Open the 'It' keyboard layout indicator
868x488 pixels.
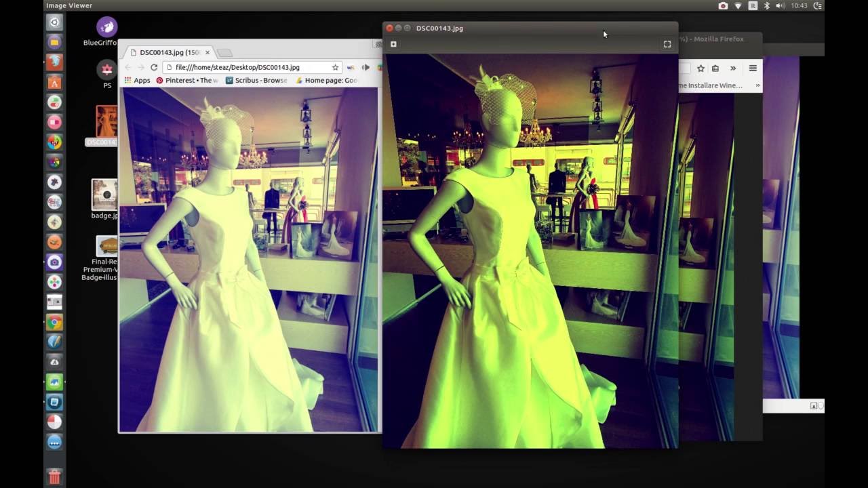click(753, 5)
